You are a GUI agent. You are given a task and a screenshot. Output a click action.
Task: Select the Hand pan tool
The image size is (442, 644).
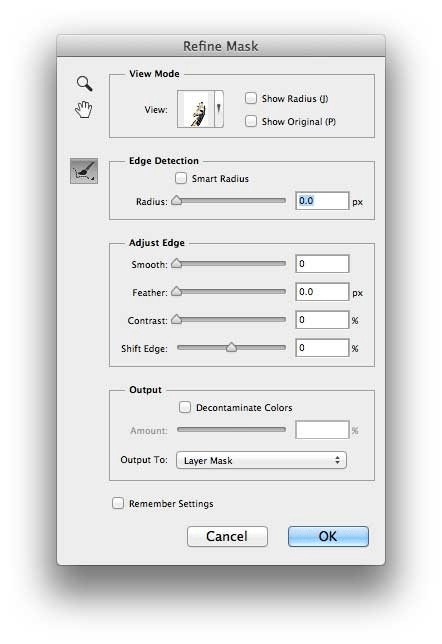(84, 110)
